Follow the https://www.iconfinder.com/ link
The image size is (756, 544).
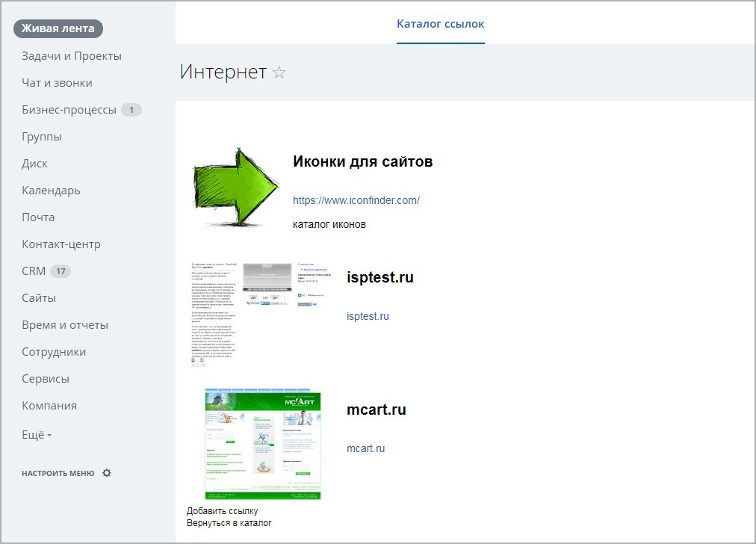click(x=356, y=200)
